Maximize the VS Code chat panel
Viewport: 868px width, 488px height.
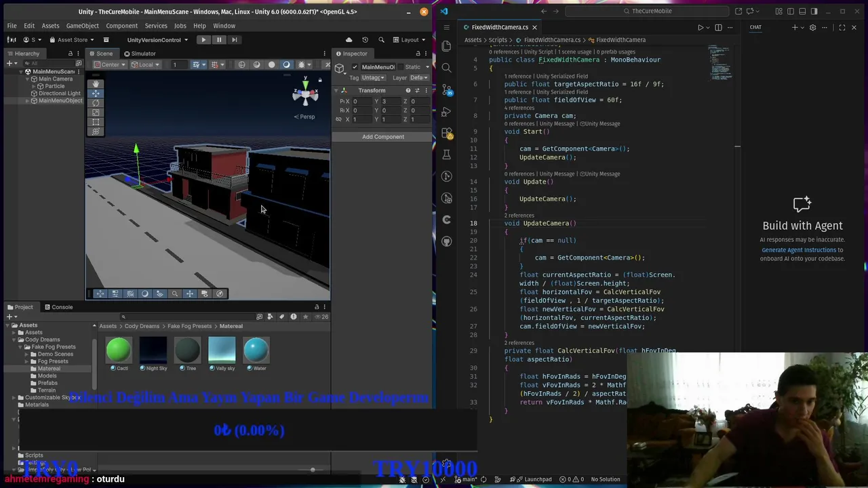pyautogui.click(x=842, y=27)
